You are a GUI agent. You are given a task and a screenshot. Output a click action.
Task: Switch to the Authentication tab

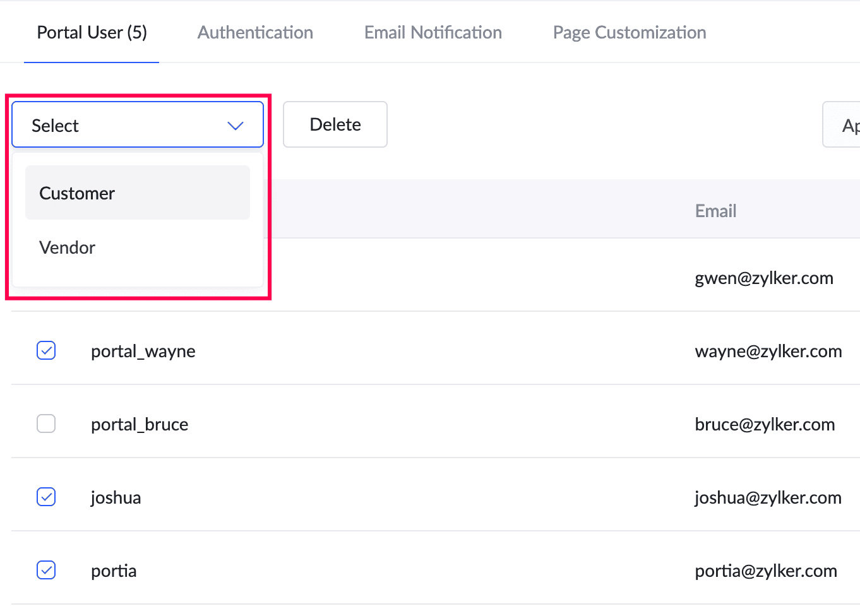coord(255,33)
